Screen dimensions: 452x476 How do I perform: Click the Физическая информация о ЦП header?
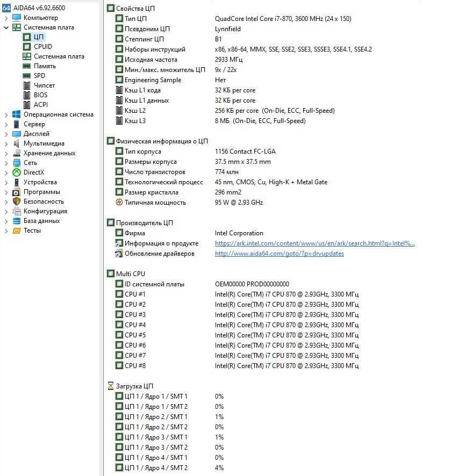pos(162,141)
